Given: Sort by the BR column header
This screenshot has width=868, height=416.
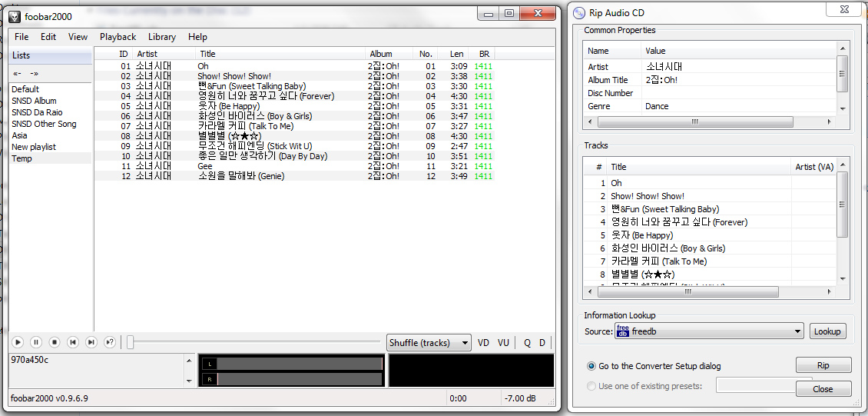Looking at the screenshot, I should tap(482, 54).
